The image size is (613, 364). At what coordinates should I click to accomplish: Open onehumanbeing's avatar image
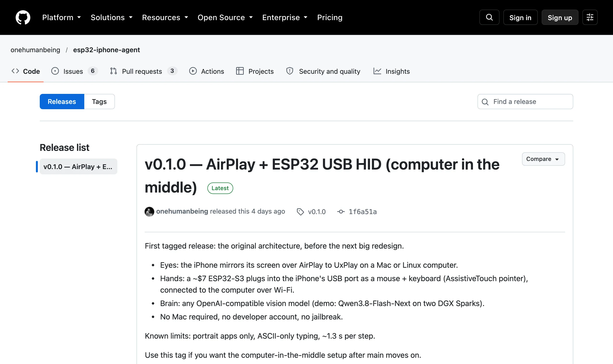point(149,212)
